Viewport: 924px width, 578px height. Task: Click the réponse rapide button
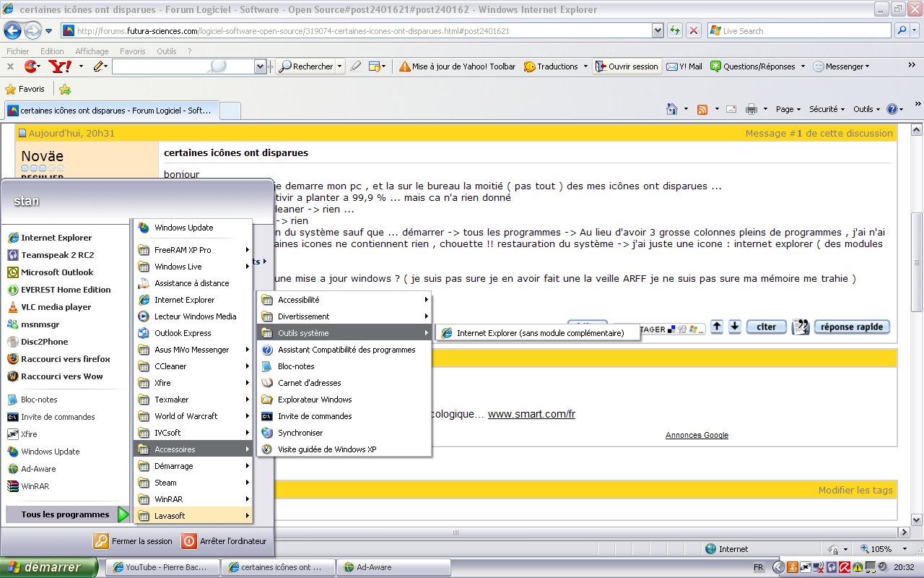click(852, 327)
